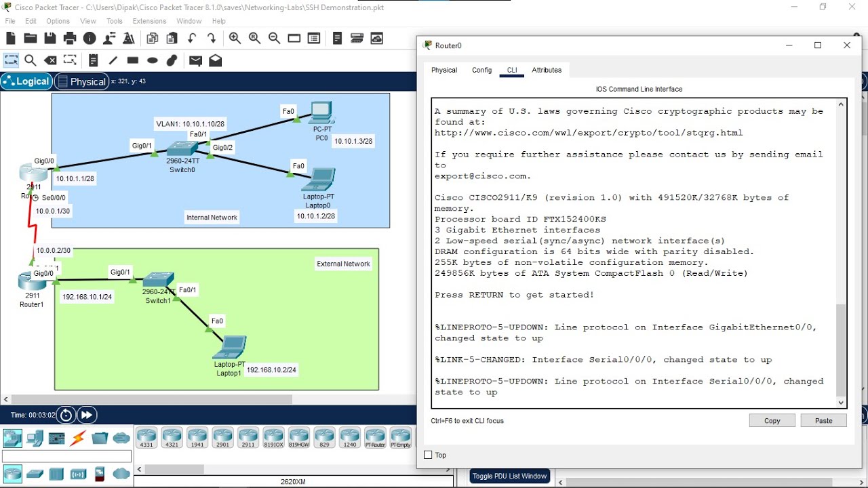Click the Paste clipboard toolbar icon

[172, 39]
